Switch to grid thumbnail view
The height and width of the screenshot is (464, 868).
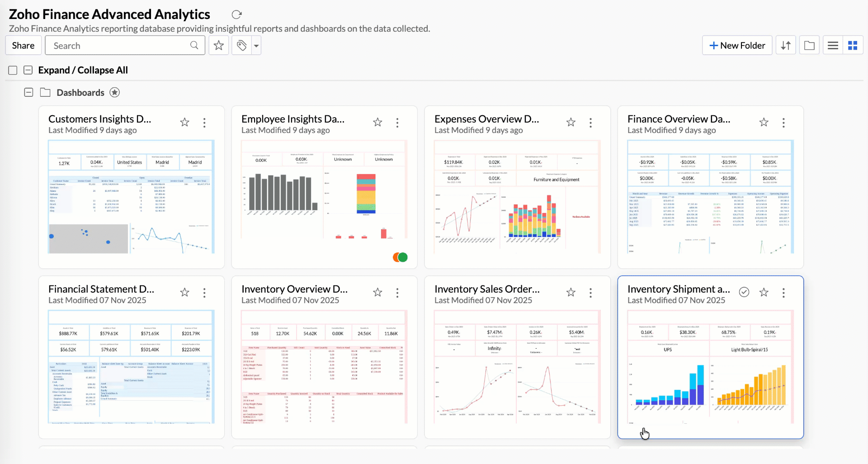[x=853, y=46]
